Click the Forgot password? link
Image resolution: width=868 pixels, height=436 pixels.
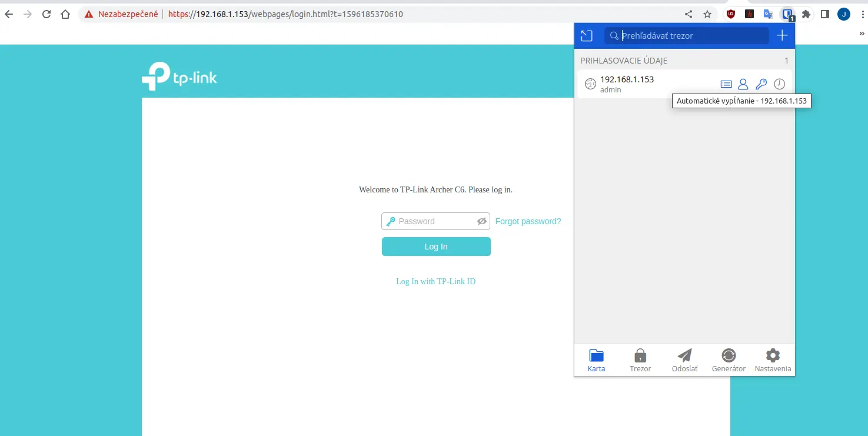[528, 221]
